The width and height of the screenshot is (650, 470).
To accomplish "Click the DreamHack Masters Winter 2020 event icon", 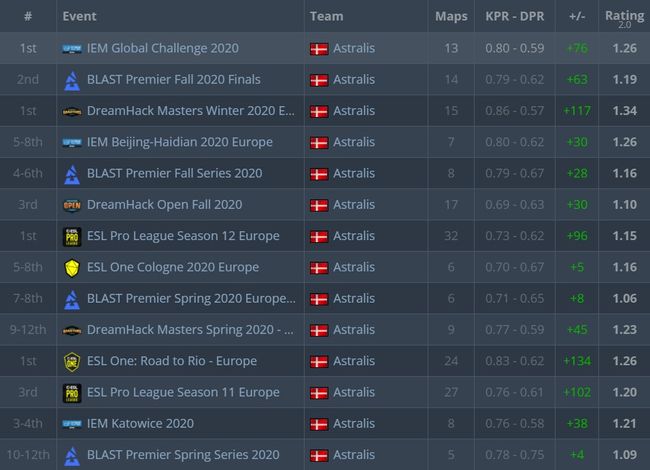I will tap(71, 111).
